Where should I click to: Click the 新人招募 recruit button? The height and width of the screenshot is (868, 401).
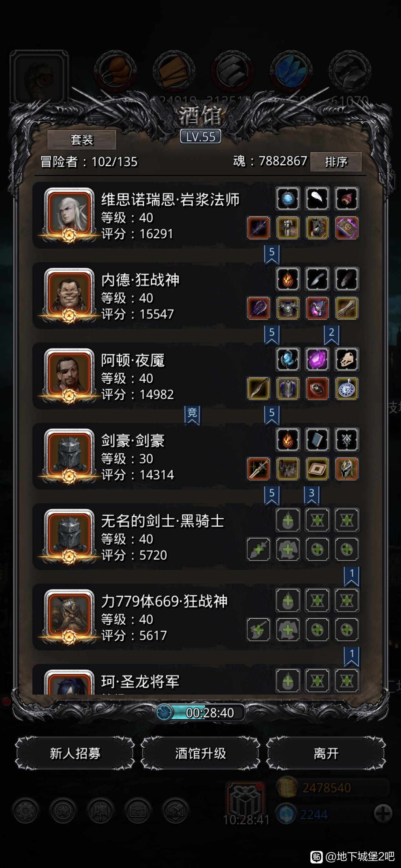pyautogui.click(x=75, y=753)
